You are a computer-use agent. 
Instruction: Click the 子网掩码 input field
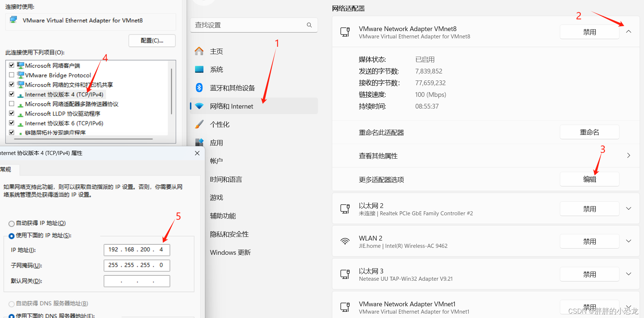[137, 265]
